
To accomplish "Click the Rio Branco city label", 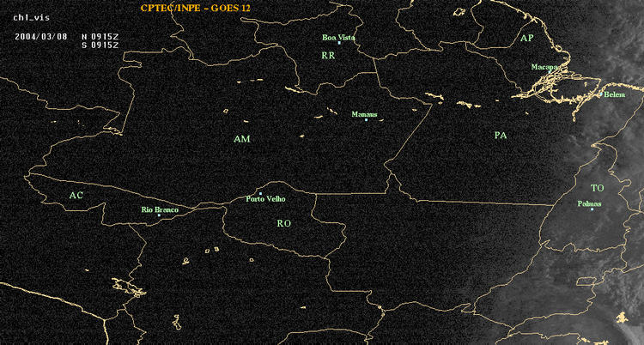I will 161,210.
